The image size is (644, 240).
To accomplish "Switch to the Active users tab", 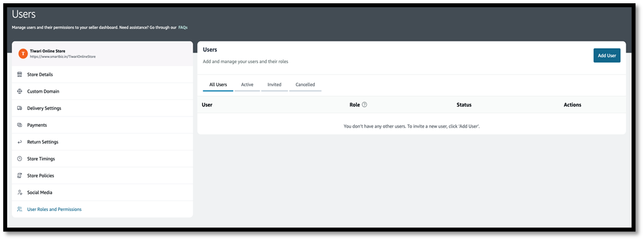I will 247,85.
